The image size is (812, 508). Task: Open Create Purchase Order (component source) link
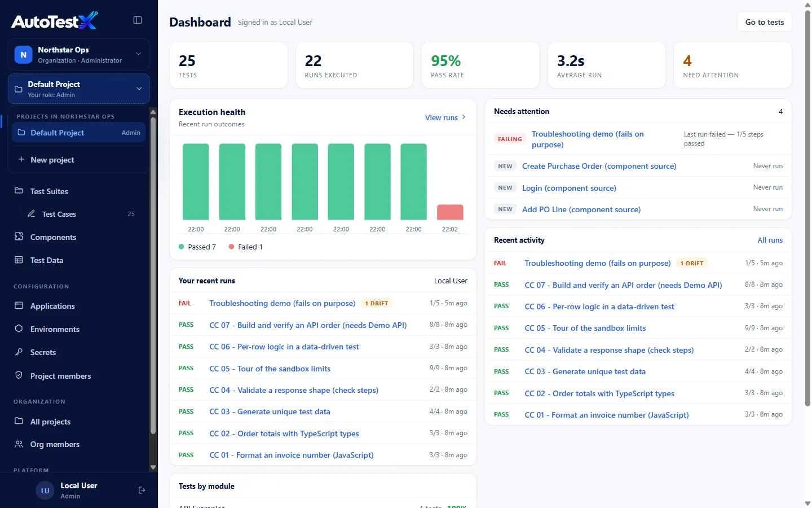(x=599, y=166)
